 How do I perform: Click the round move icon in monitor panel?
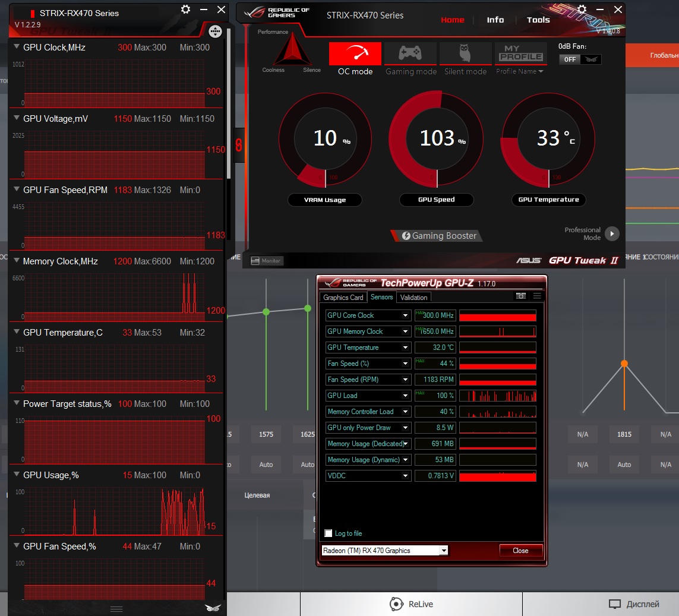[x=215, y=31]
